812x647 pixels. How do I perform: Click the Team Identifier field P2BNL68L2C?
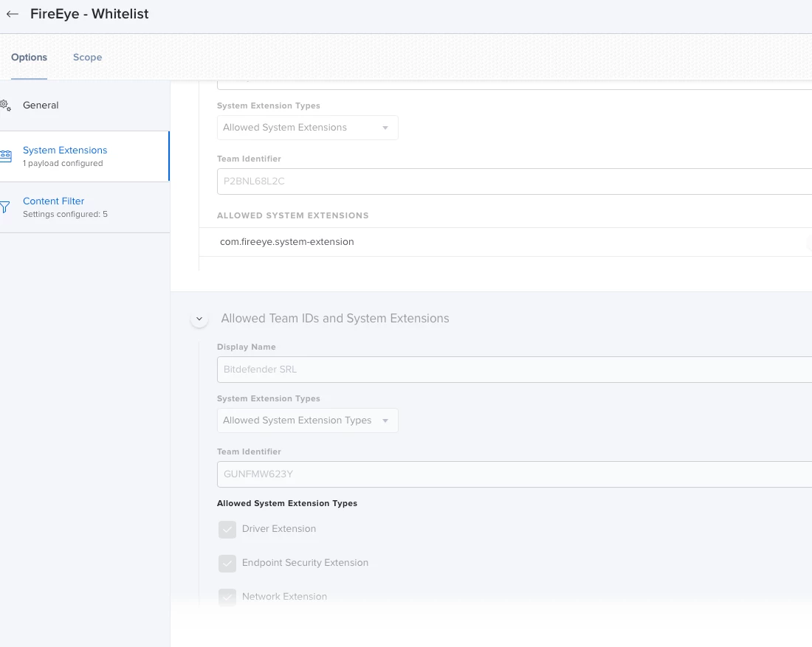tap(515, 181)
